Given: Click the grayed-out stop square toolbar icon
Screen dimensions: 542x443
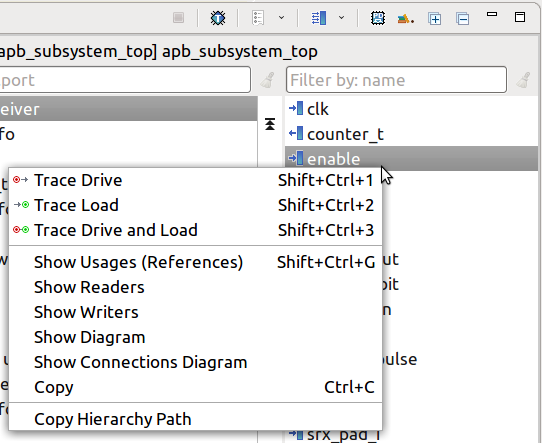Looking at the screenshot, I should pyautogui.click(x=178, y=18).
